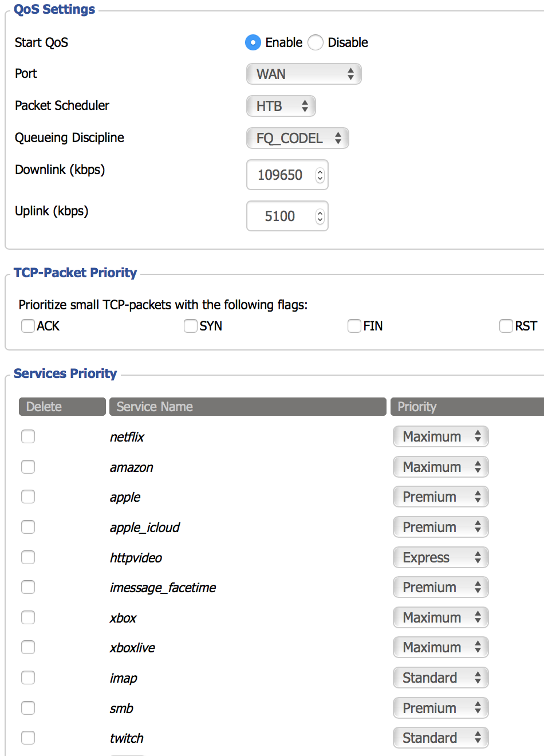
Task: Change netflix priority dropdown
Action: tap(440, 436)
